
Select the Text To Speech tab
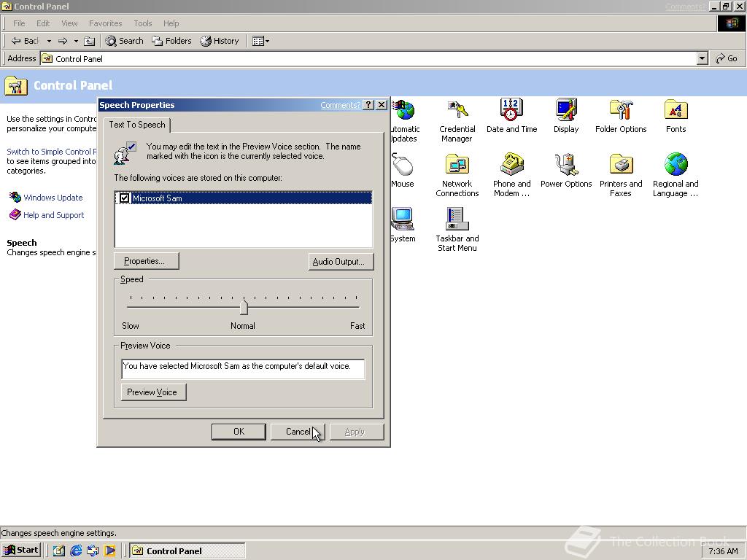point(136,125)
